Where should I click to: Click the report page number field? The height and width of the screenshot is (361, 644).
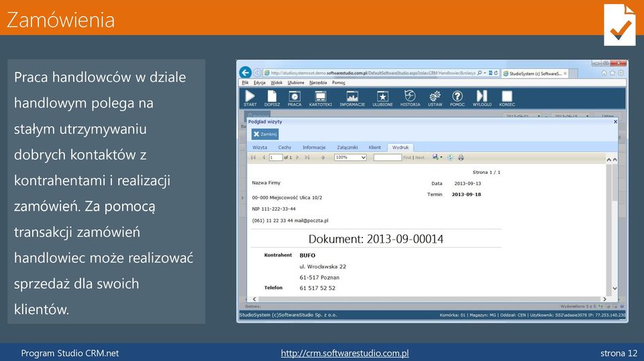[276, 157]
